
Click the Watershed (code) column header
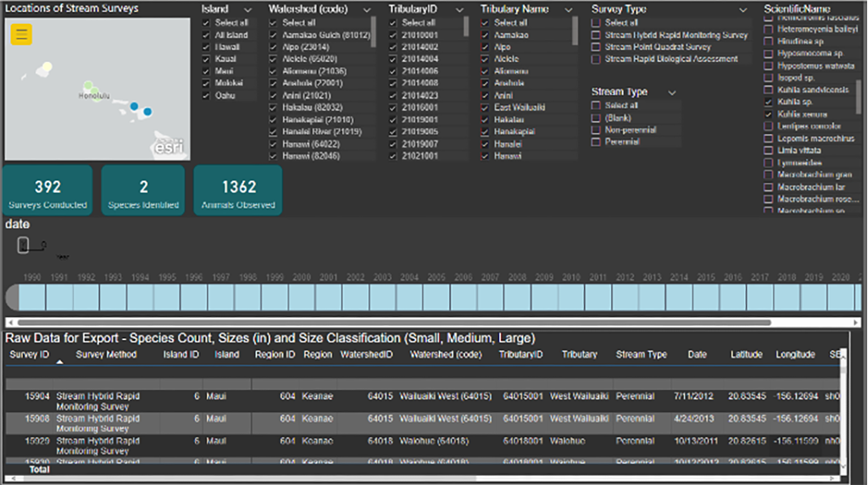click(x=445, y=354)
